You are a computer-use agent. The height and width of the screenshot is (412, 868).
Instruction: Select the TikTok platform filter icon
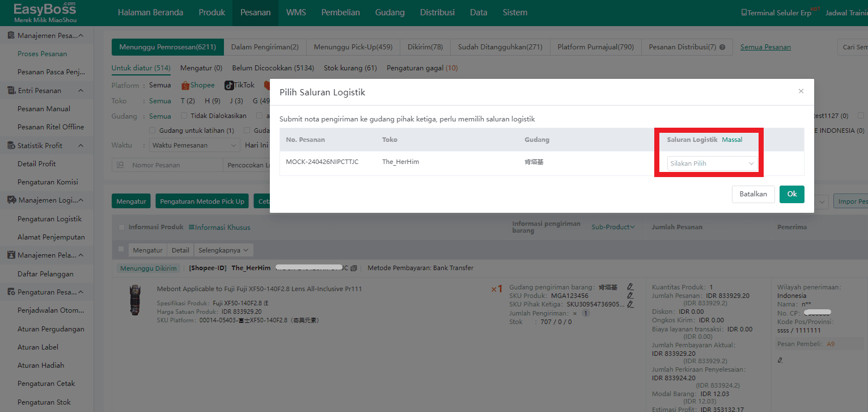(229, 86)
